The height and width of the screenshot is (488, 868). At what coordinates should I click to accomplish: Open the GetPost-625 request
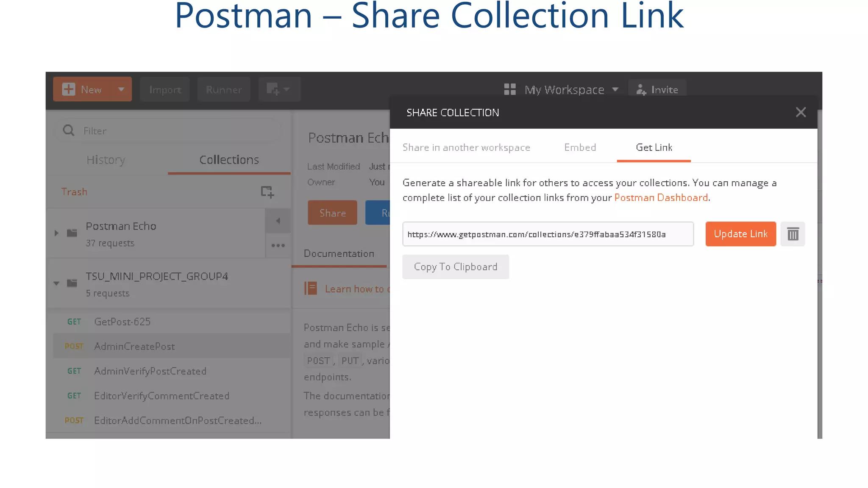(x=172, y=322)
